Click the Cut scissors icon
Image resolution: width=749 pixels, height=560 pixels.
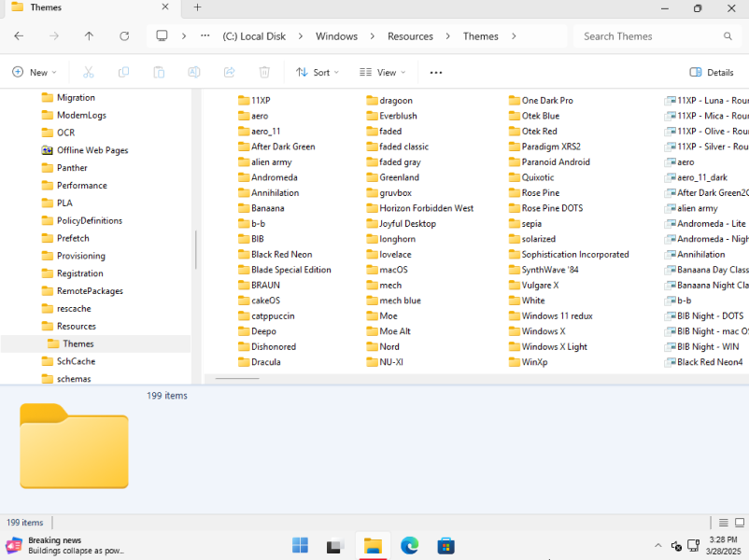coord(89,72)
